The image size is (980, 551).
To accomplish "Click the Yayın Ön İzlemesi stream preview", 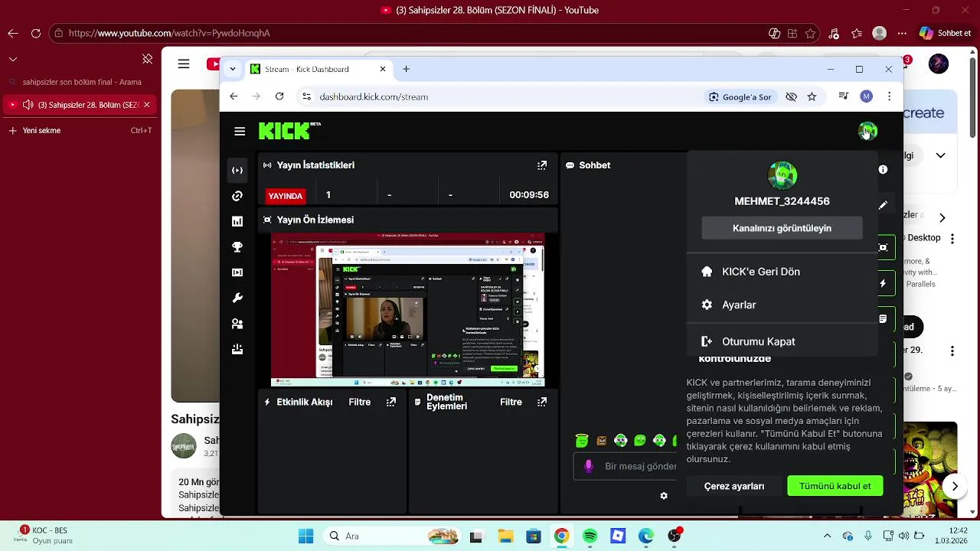I will [407, 310].
